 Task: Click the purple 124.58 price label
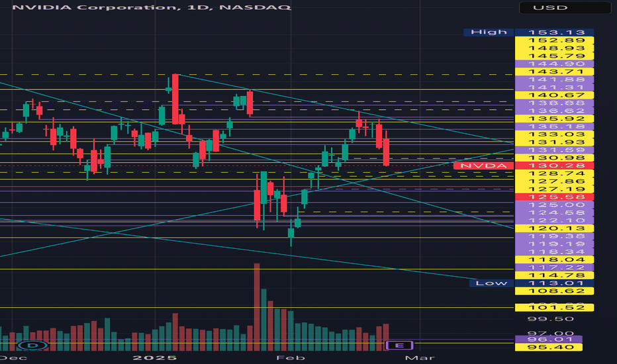click(x=554, y=212)
